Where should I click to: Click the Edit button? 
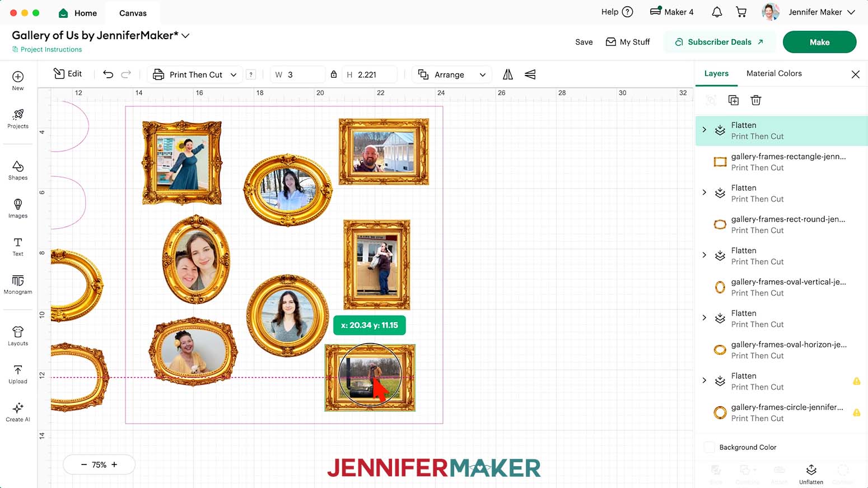68,74
